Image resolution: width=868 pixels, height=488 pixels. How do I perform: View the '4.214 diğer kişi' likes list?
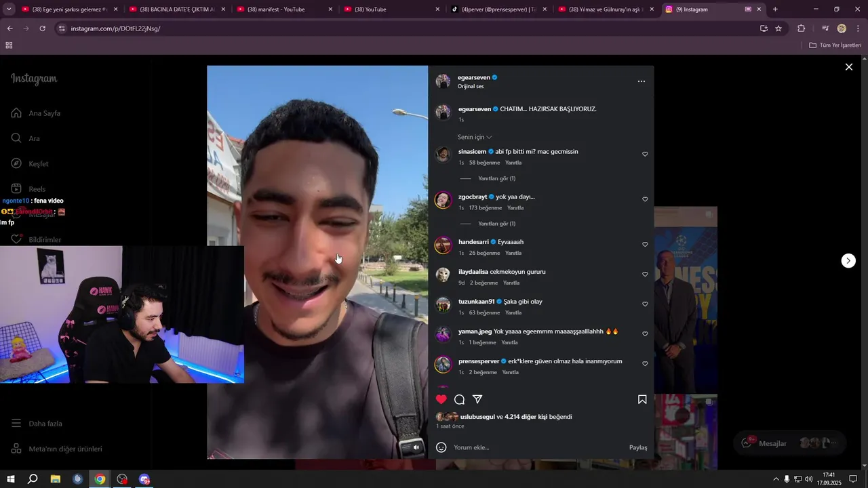coord(526,417)
